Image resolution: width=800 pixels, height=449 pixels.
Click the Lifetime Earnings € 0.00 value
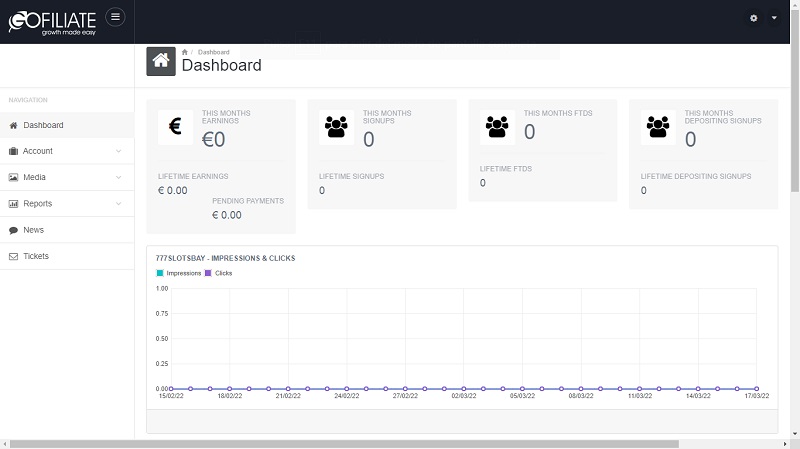pos(172,190)
